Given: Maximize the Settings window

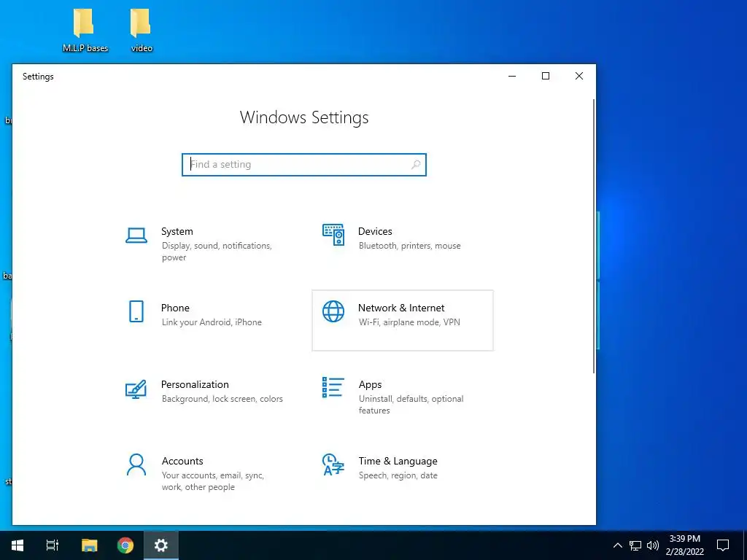Looking at the screenshot, I should coord(546,76).
